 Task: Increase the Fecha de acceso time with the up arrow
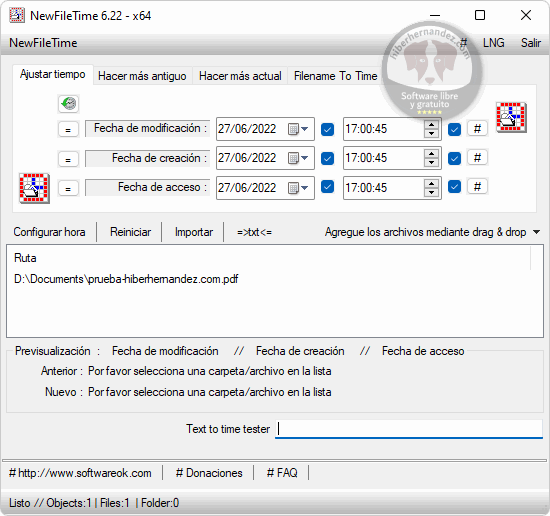tap(431, 183)
